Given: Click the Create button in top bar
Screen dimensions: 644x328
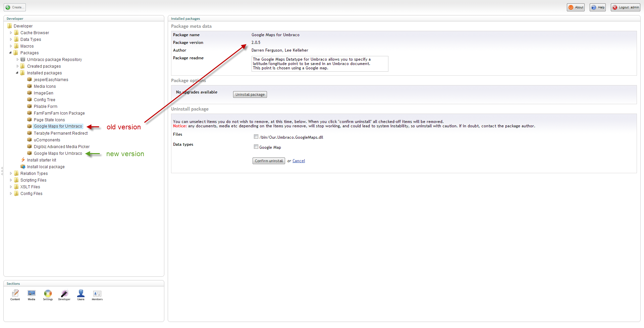Looking at the screenshot, I should pyautogui.click(x=15, y=7).
